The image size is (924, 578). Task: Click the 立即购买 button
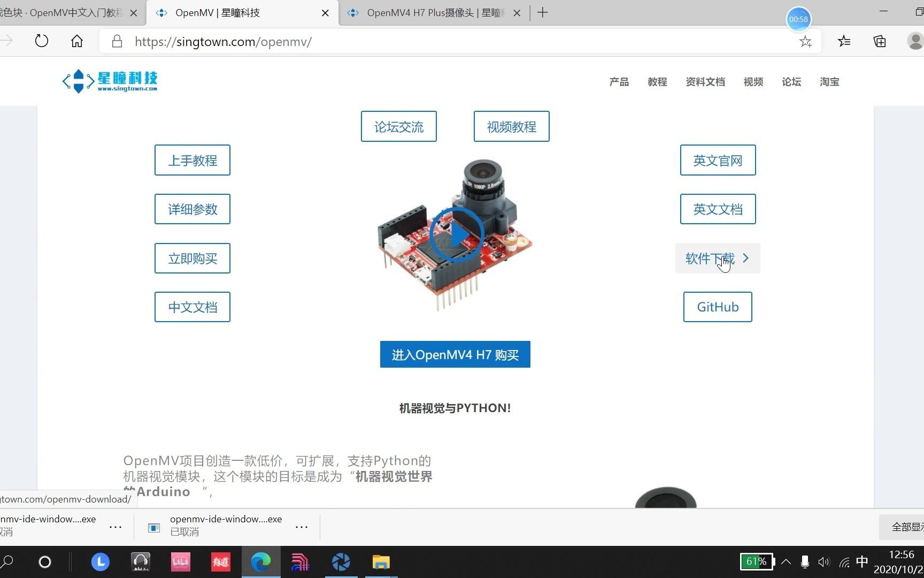[x=192, y=258]
